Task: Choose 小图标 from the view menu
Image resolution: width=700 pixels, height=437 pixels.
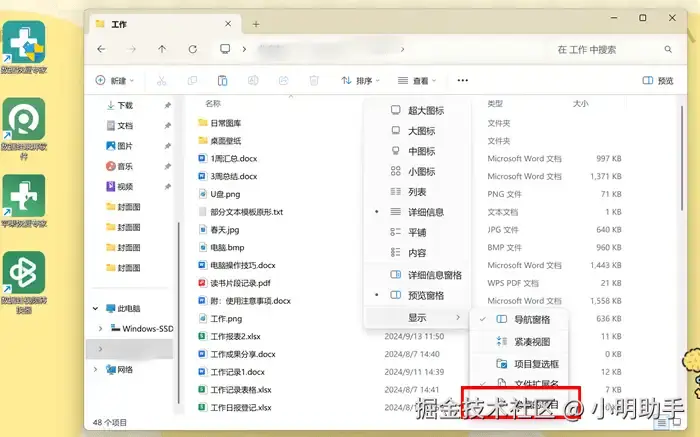Action: (417, 172)
